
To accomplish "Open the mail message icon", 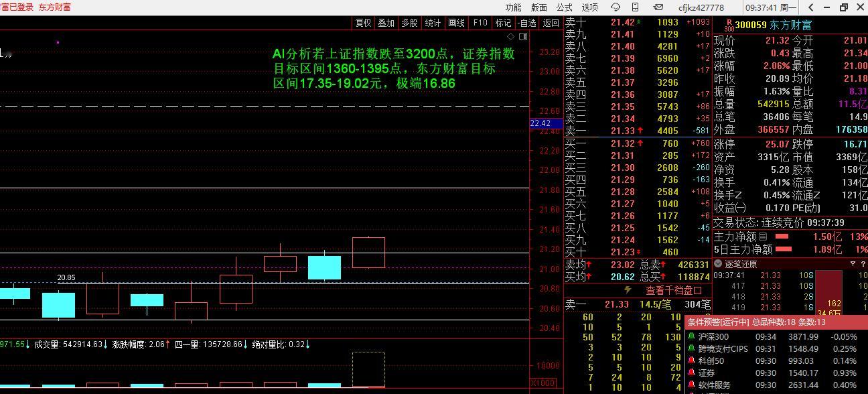I will 658,7.
